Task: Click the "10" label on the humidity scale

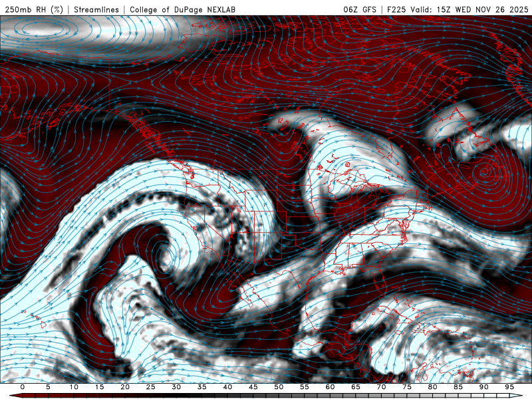Action: [x=74, y=387]
